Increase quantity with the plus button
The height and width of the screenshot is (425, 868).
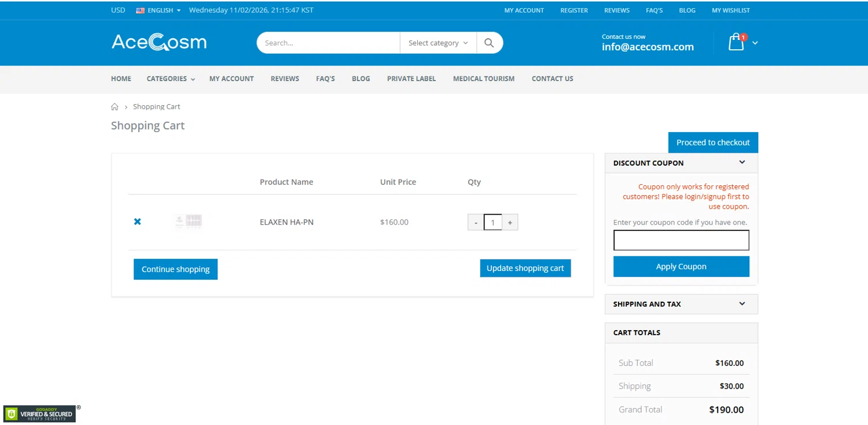point(510,222)
